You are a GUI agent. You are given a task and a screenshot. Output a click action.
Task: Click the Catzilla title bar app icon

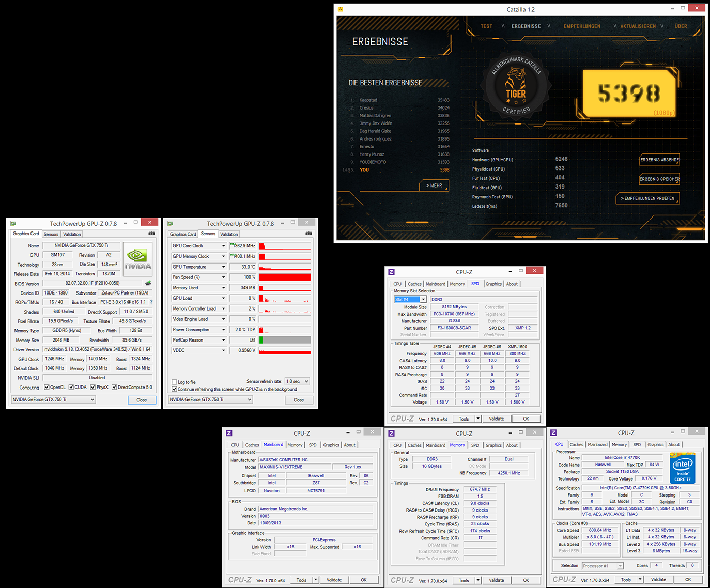pyautogui.click(x=341, y=9)
